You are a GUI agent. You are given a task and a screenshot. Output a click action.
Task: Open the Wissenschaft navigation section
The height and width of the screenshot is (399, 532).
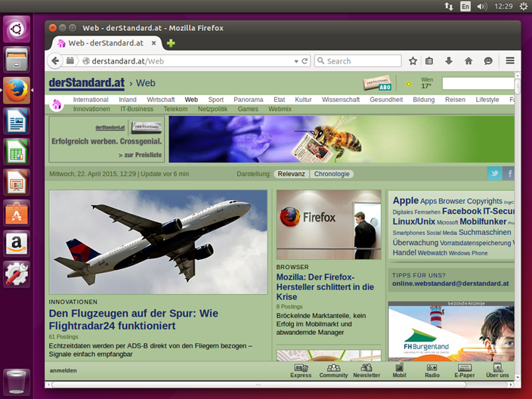click(x=340, y=100)
